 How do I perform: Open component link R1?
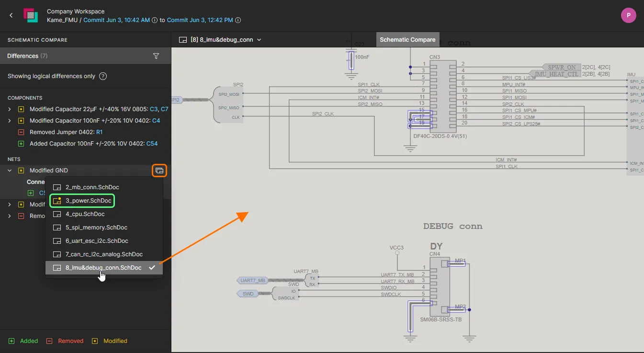[x=100, y=132]
